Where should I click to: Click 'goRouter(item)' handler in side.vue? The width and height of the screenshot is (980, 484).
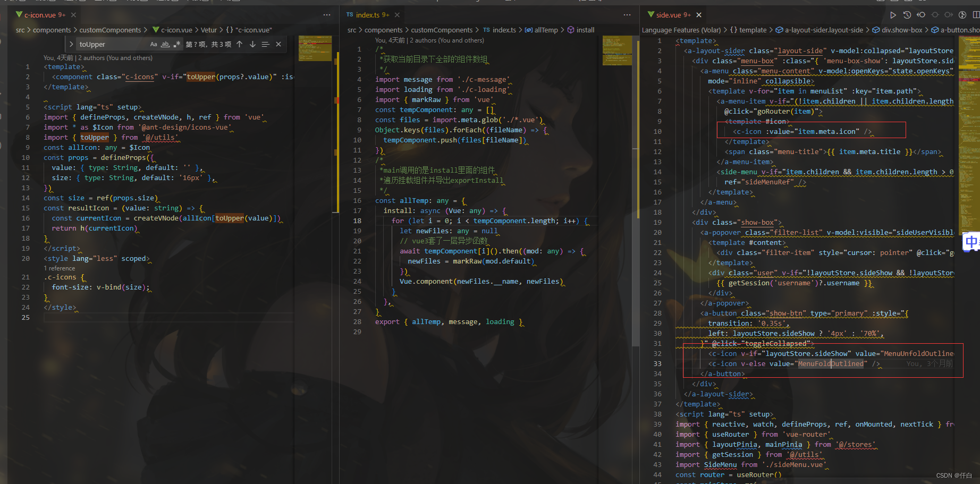[x=785, y=112]
